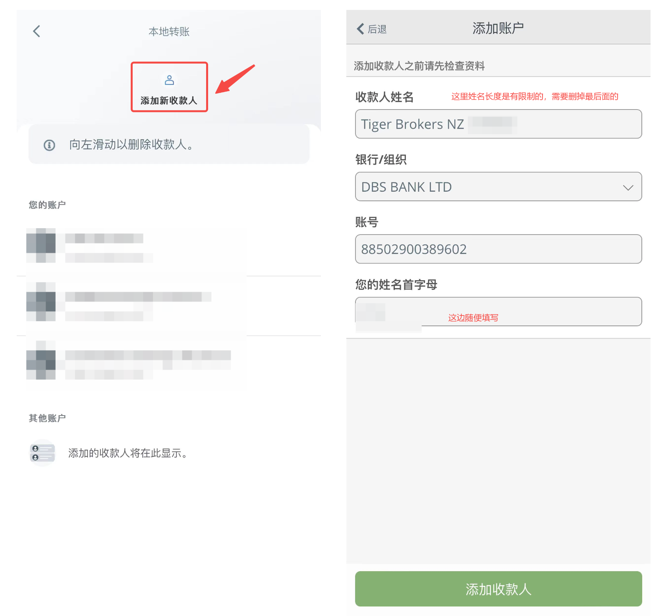Tap the info icon beside 向左滑动以删除收款人
672x616 pixels.
[x=49, y=145]
